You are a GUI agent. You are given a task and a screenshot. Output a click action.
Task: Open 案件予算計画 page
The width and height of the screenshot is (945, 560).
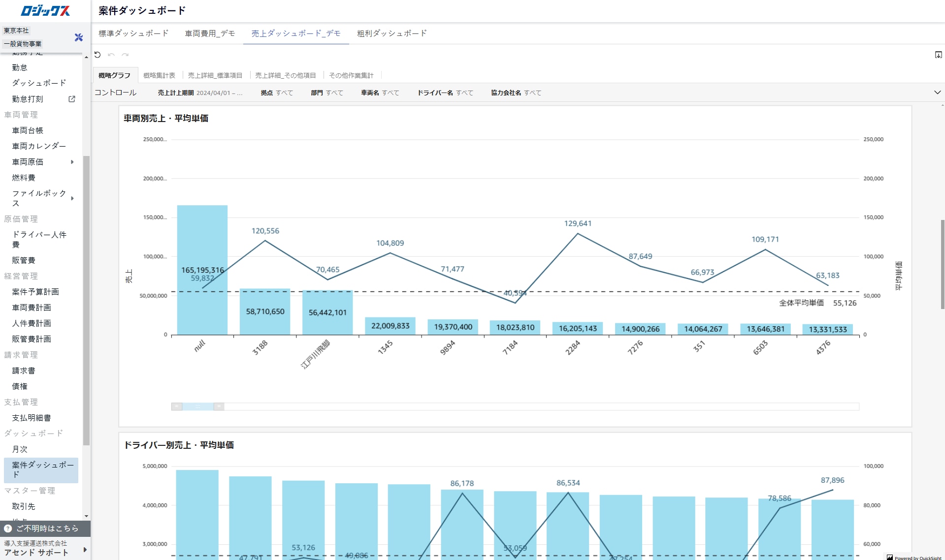pos(35,292)
